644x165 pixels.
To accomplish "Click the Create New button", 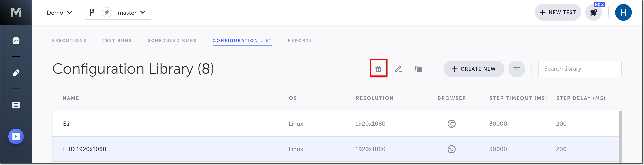I will [x=474, y=69].
